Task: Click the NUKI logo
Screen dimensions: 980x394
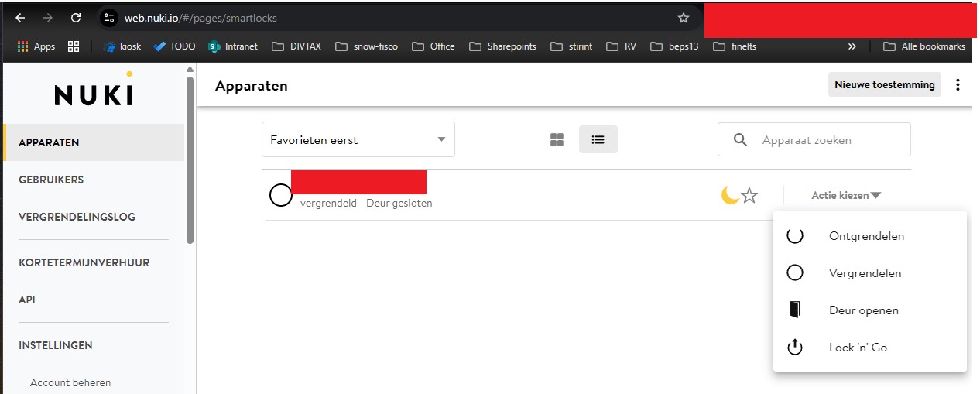Action: point(94,92)
